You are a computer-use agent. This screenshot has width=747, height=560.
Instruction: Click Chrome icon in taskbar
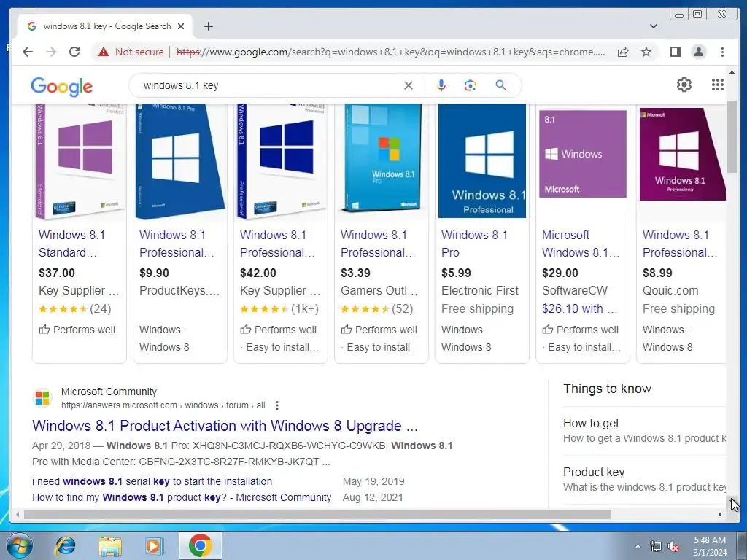200,545
